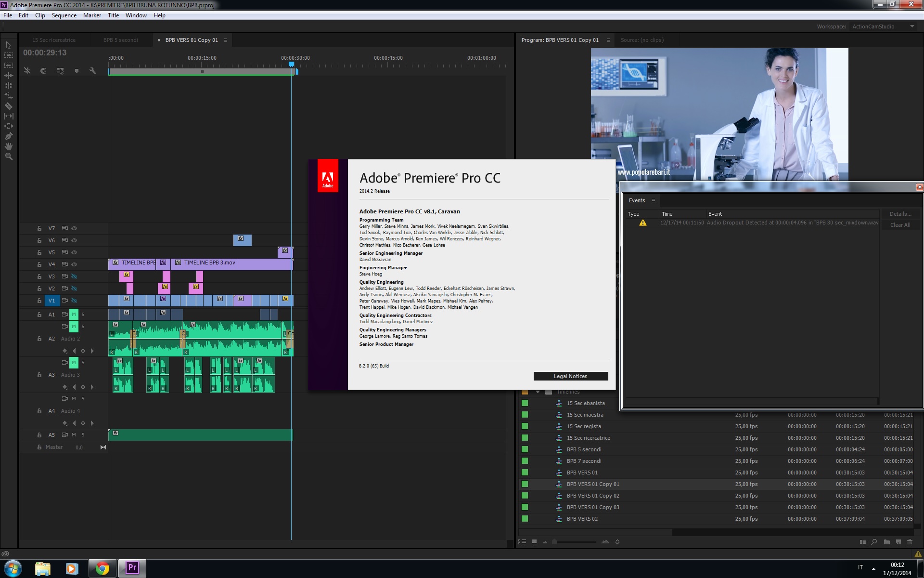Select the Selection (arrow) tool
924x578 pixels.
click(8, 45)
